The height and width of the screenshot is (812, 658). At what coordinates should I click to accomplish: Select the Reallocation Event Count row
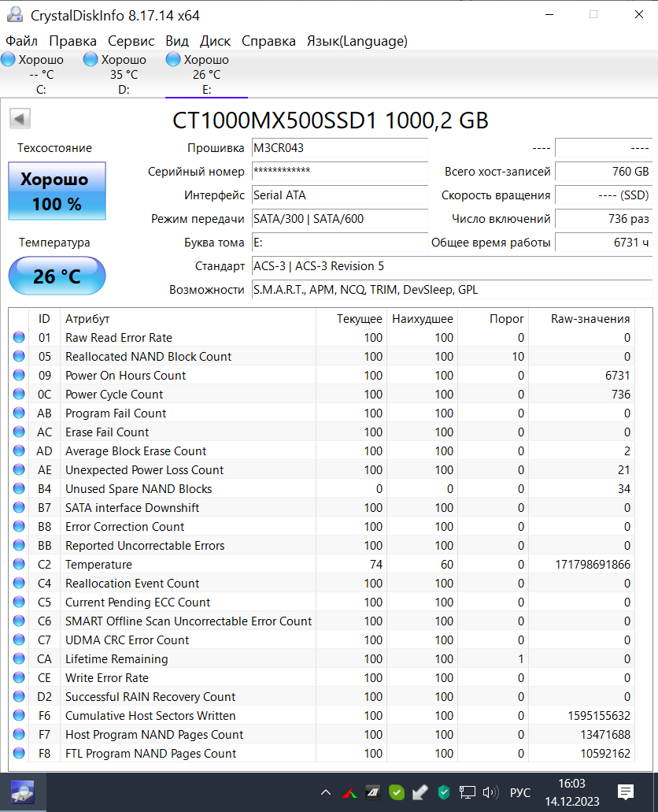pyautogui.click(x=322, y=583)
